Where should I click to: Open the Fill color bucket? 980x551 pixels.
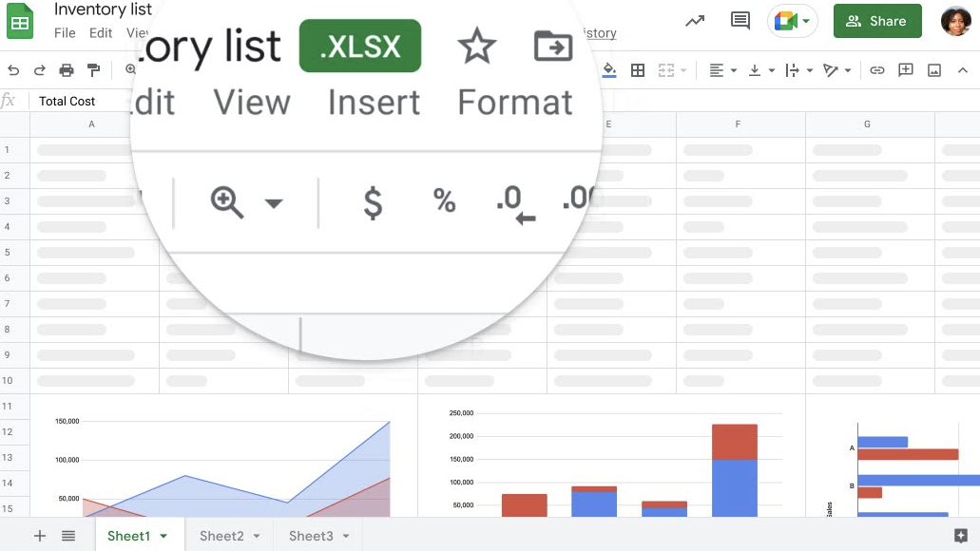(608, 70)
